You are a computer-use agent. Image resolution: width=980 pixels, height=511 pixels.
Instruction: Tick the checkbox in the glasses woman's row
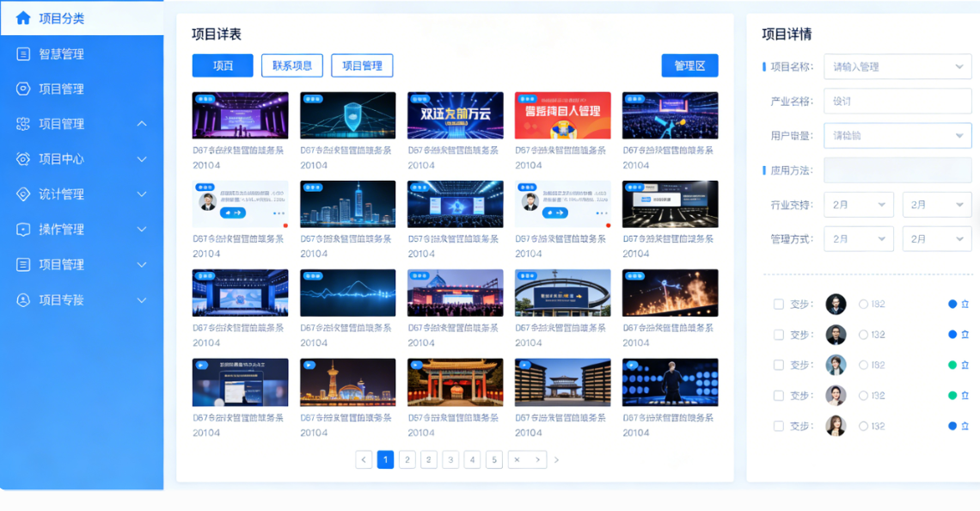click(779, 395)
